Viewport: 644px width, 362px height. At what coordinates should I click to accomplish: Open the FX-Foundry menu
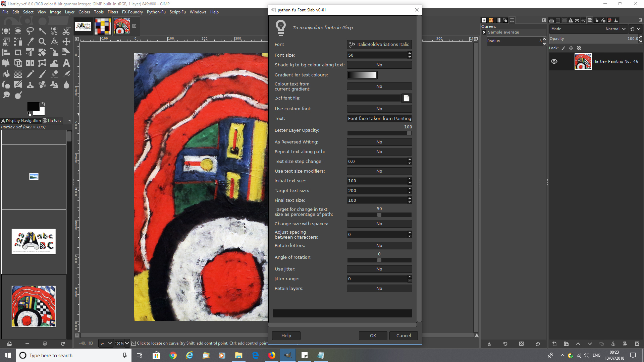pos(132,12)
